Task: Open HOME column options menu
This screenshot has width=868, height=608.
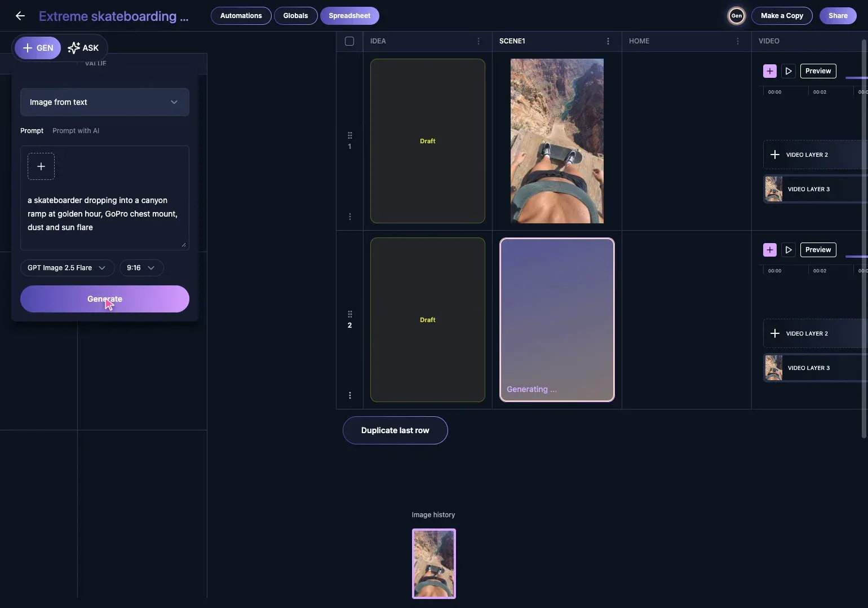Action: point(737,41)
